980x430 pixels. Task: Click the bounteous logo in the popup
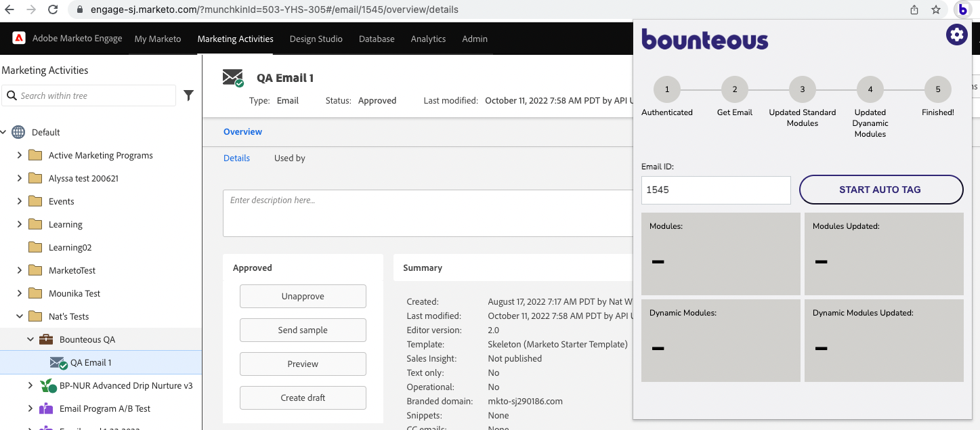pos(704,39)
